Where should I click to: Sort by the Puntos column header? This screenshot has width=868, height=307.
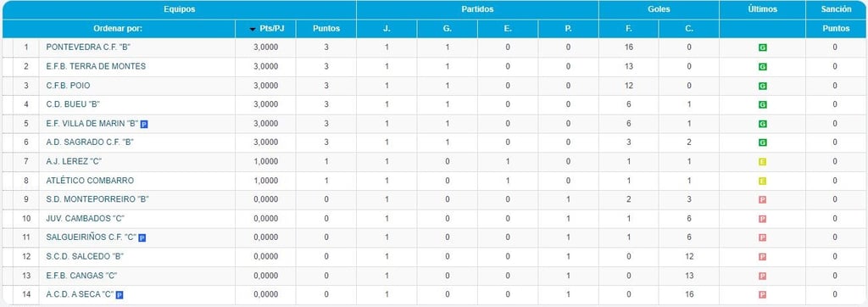point(326,29)
